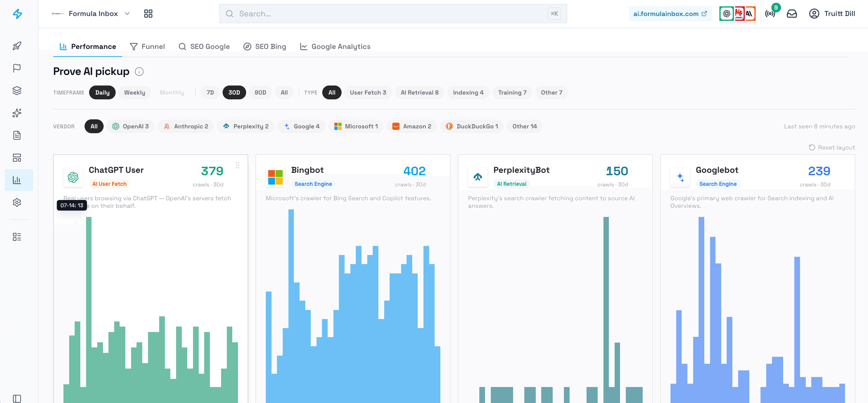Open the flag sidebar icon

(17, 68)
